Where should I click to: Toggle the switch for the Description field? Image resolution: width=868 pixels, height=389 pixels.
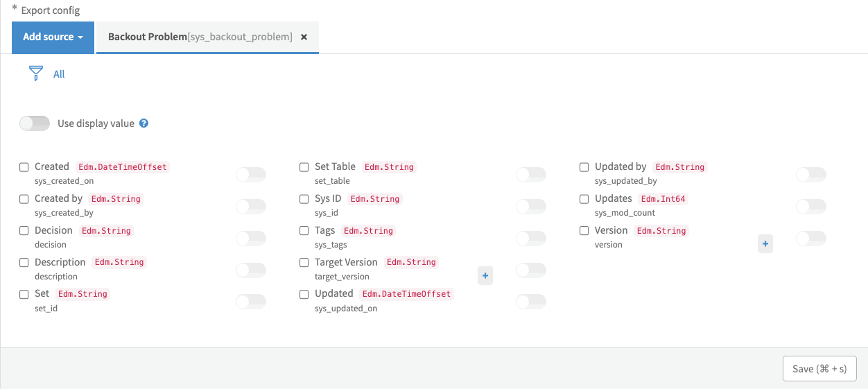tap(251, 270)
